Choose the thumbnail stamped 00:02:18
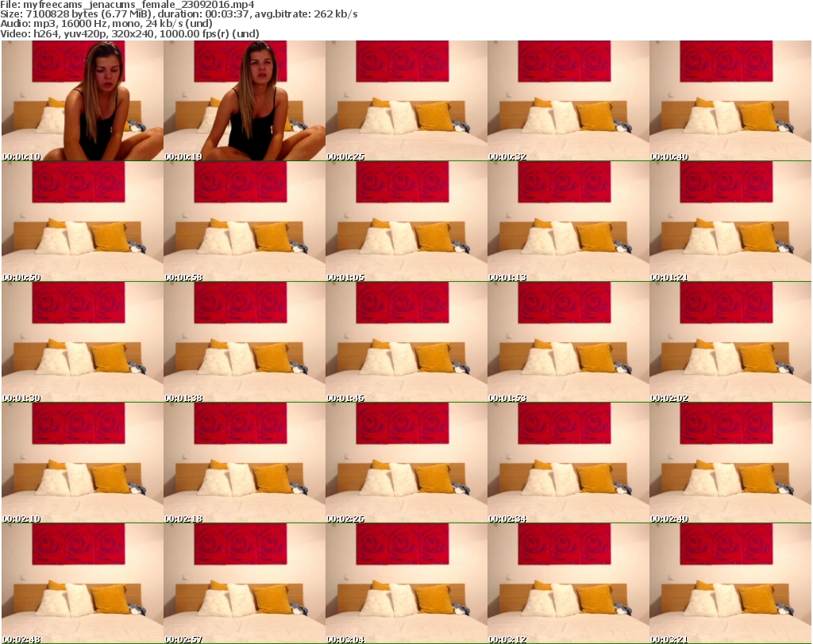 (x=245, y=463)
